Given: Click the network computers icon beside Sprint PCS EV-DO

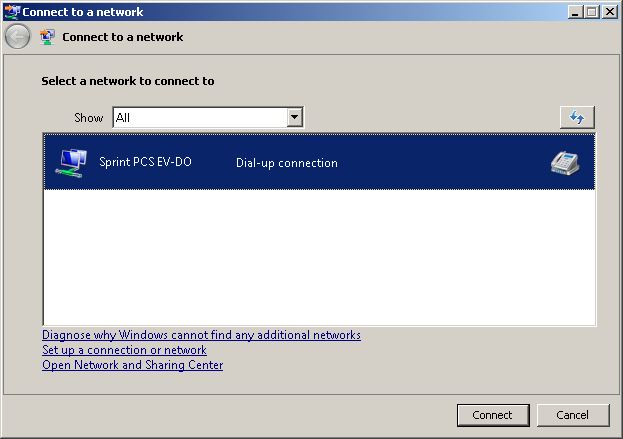Looking at the screenshot, I should [71, 162].
